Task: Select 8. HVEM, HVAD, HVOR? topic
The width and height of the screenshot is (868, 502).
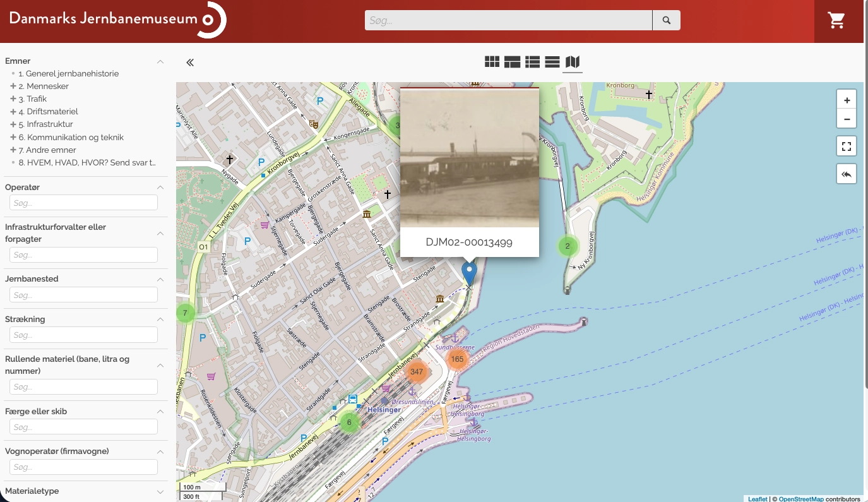Action: tap(86, 162)
